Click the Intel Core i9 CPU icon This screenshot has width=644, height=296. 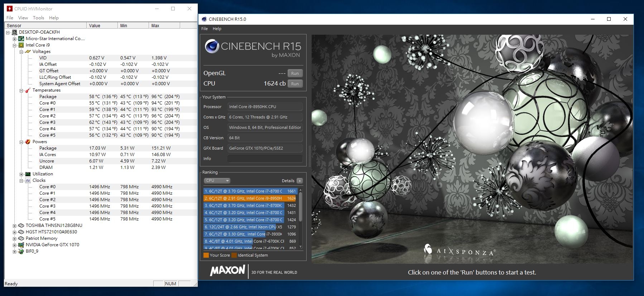pos(21,45)
